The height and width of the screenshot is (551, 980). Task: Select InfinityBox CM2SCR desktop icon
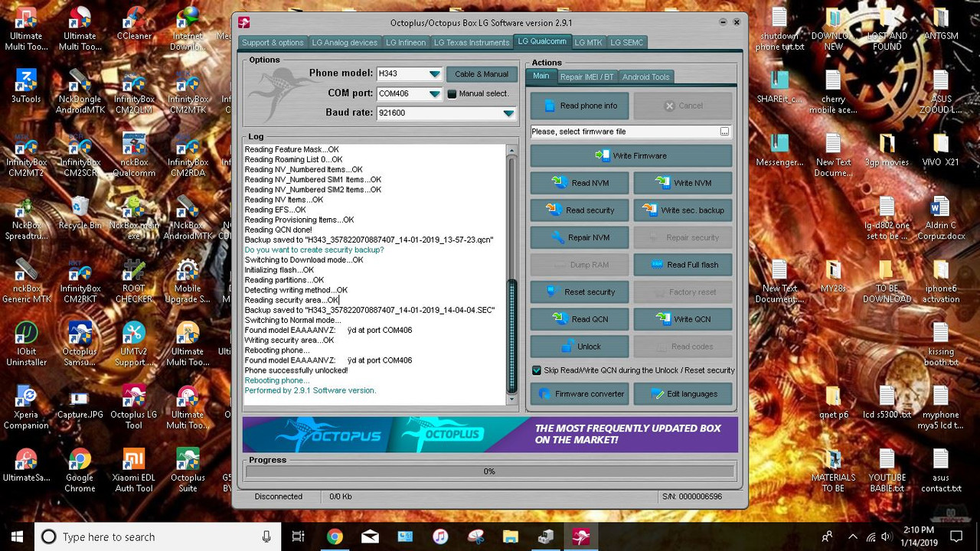pyautogui.click(x=80, y=155)
